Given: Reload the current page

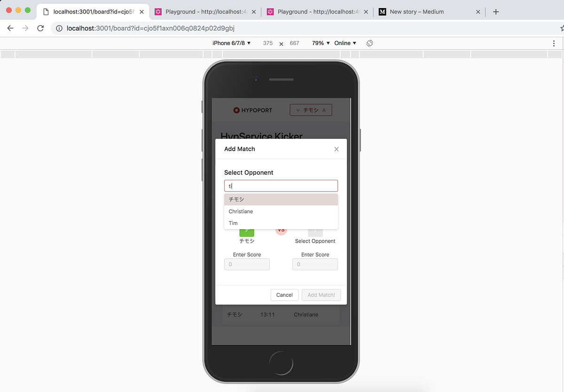Looking at the screenshot, I should (40, 28).
